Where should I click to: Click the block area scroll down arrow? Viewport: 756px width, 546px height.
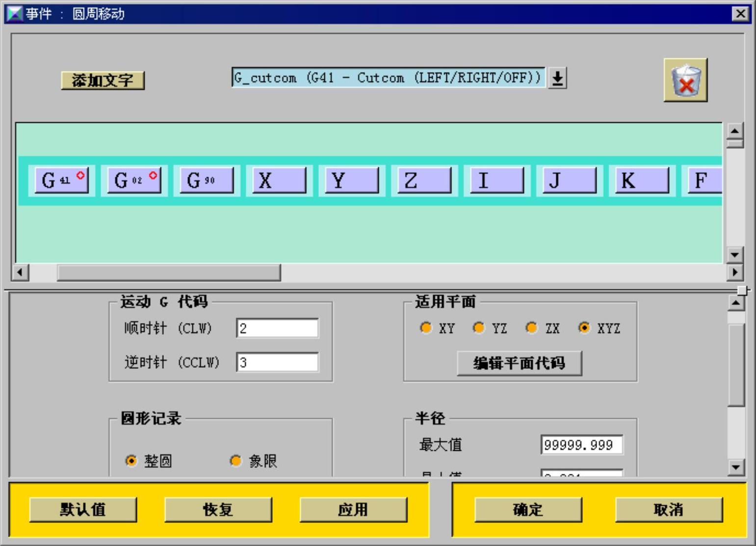point(734,255)
